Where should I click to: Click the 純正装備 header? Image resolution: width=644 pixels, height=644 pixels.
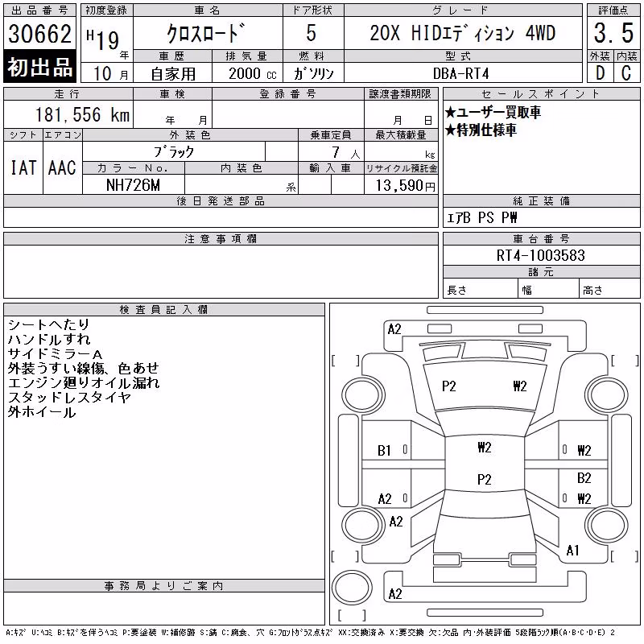point(541,200)
